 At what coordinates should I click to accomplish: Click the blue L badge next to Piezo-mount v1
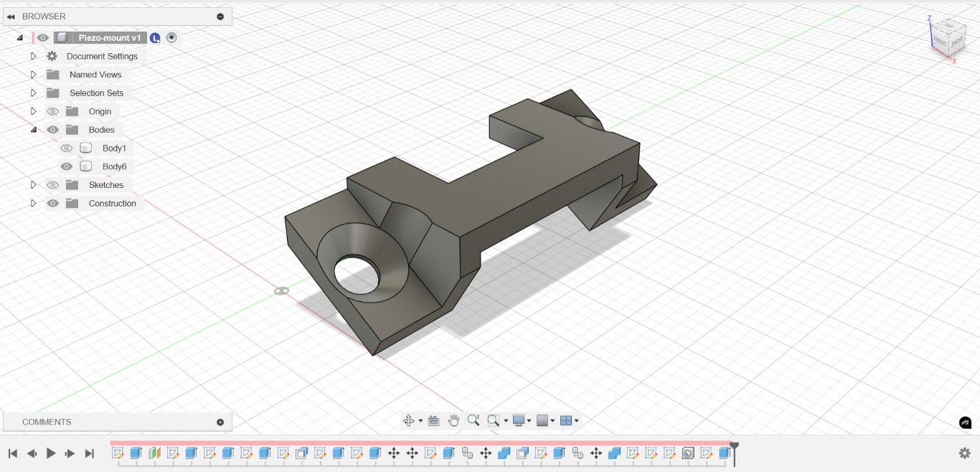click(155, 38)
